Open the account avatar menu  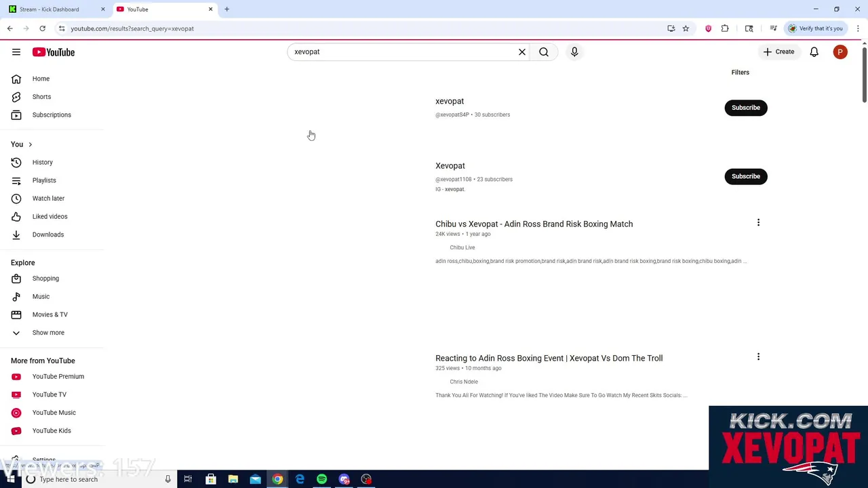pos(840,52)
